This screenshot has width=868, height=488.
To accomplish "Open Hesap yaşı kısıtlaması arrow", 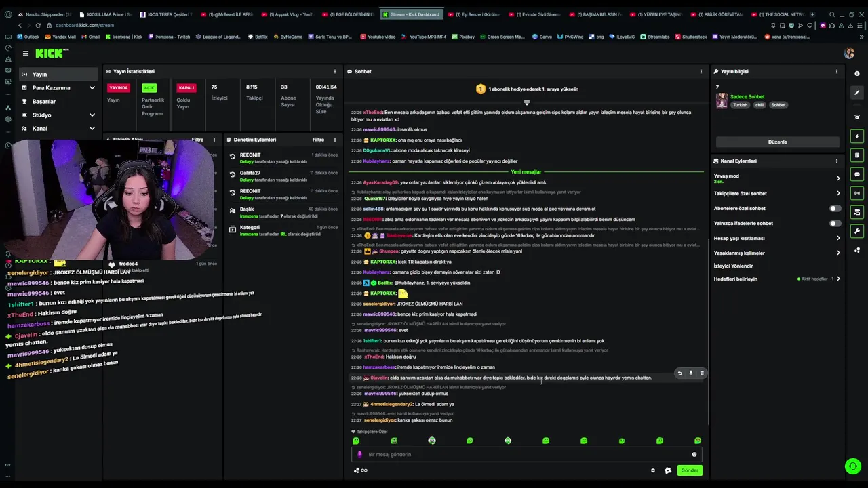I will pyautogui.click(x=838, y=239).
